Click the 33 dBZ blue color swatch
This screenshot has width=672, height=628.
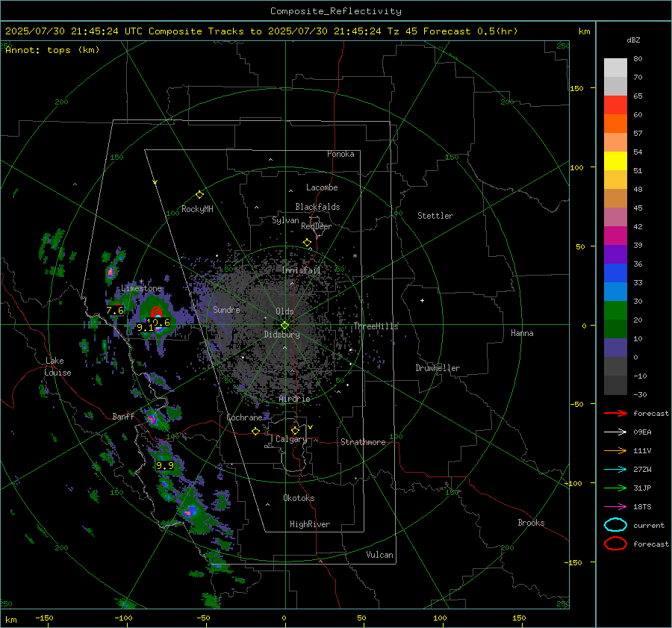[615, 273]
